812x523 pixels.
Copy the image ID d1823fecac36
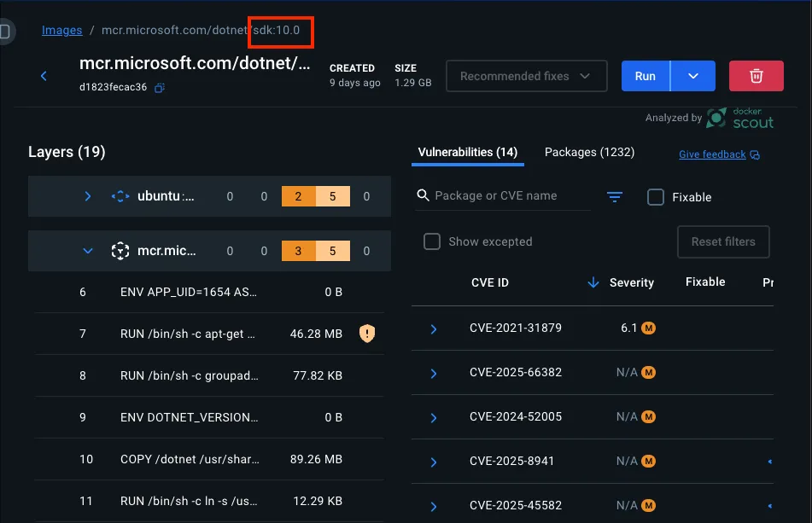(x=160, y=87)
